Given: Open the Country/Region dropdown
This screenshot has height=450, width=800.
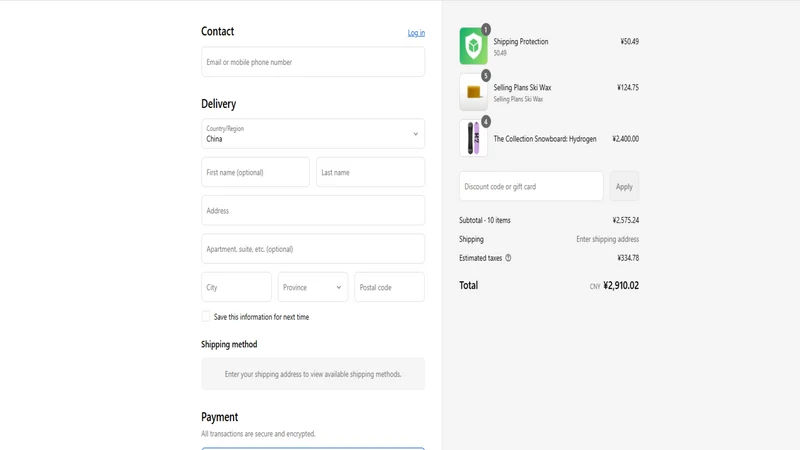Looking at the screenshot, I should tap(313, 134).
